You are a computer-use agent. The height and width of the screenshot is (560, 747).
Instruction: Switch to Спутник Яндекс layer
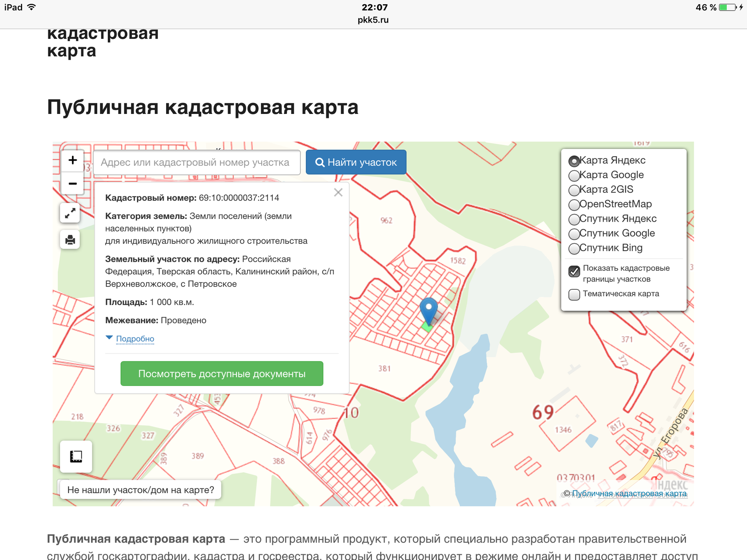pyautogui.click(x=574, y=219)
